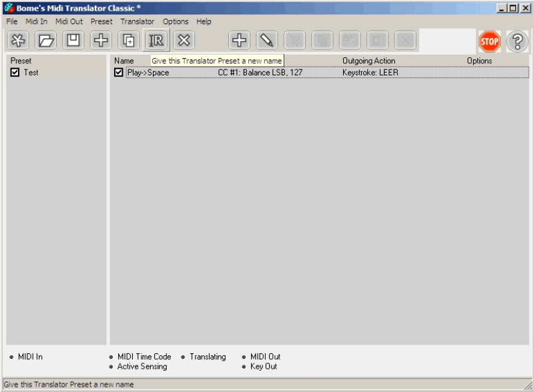The height and width of the screenshot is (392, 534).
Task: Open the File menu
Action: (x=12, y=21)
